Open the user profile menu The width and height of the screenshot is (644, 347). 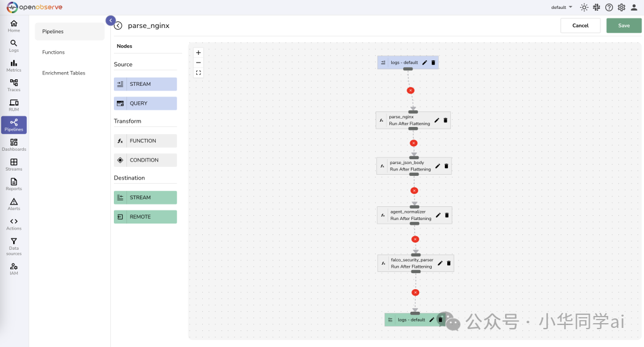tap(634, 7)
